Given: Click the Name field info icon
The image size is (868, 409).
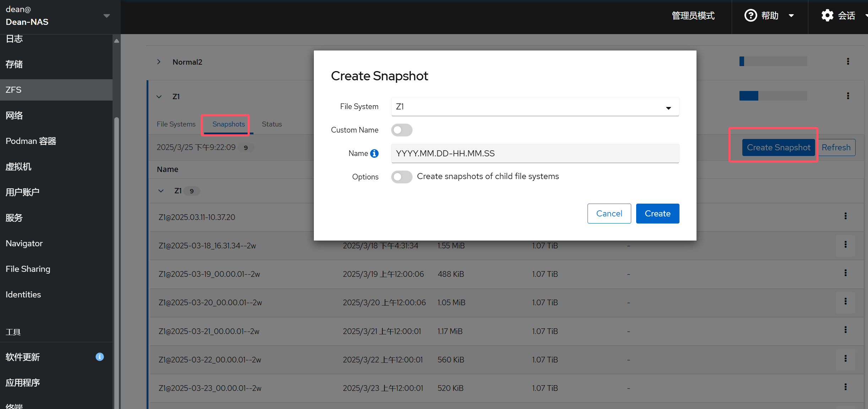Looking at the screenshot, I should tap(374, 154).
